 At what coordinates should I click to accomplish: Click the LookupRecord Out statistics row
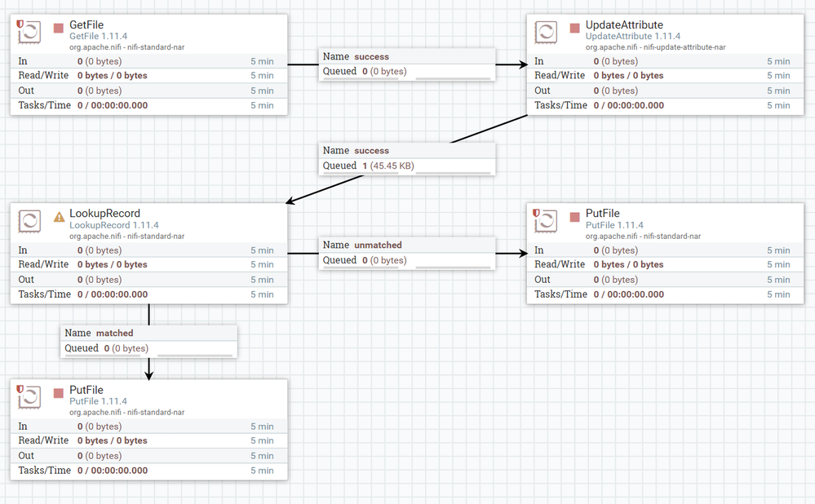point(148,280)
